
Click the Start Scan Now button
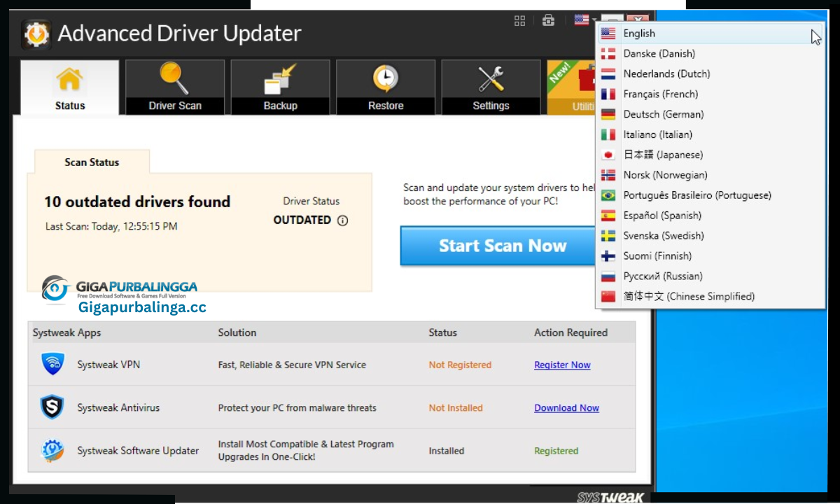[x=498, y=246]
